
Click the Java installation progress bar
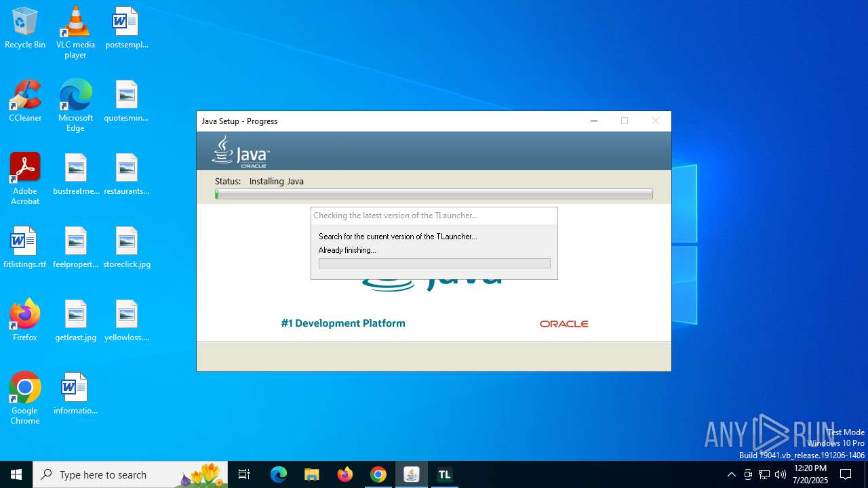tap(434, 194)
